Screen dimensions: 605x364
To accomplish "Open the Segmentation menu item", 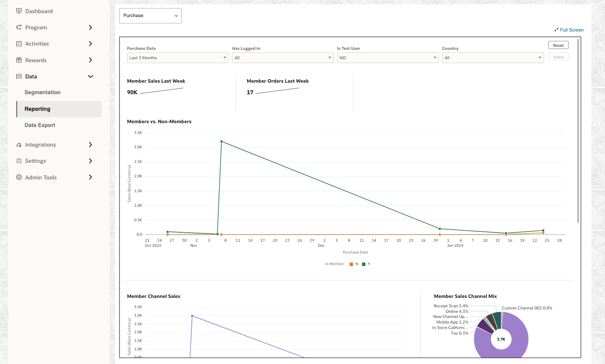I will pos(43,92).
